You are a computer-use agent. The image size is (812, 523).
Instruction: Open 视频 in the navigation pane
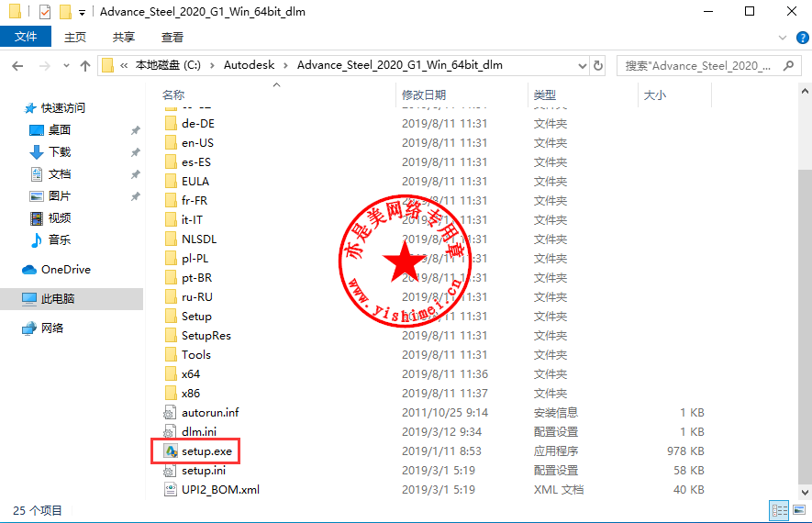50,218
